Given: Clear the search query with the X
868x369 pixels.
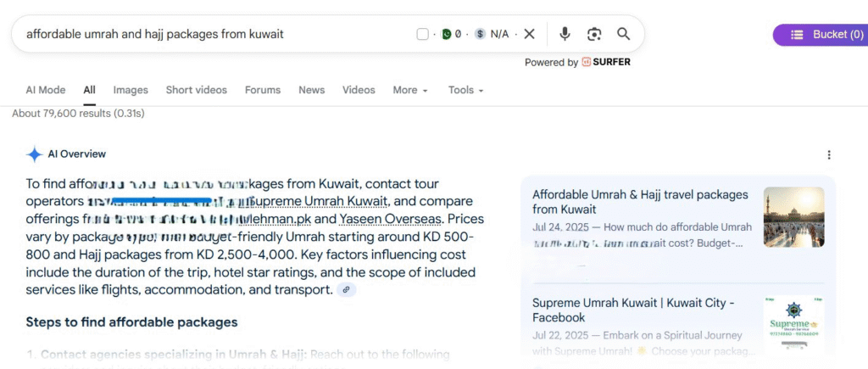Looking at the screenshot, I should tap(529, 34).
